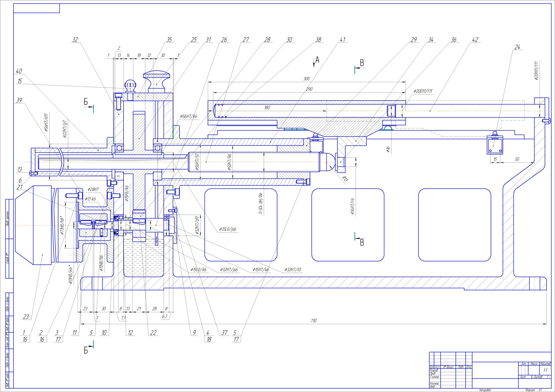Select the Масса title block heading
555x392 pixels.
(534, 364)
